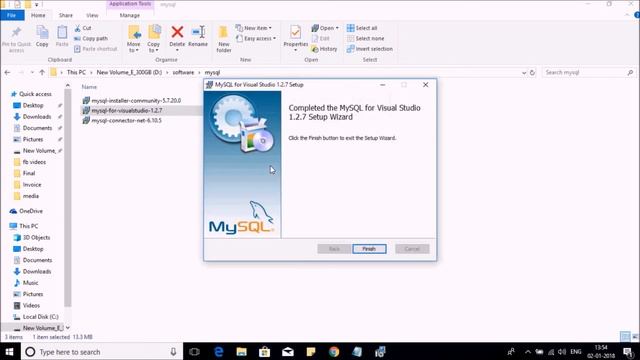This screenshot has height=360, width=640.
Task: Click the Back navigation arrow
Action: pyautogui.click(x=7, y=72)
